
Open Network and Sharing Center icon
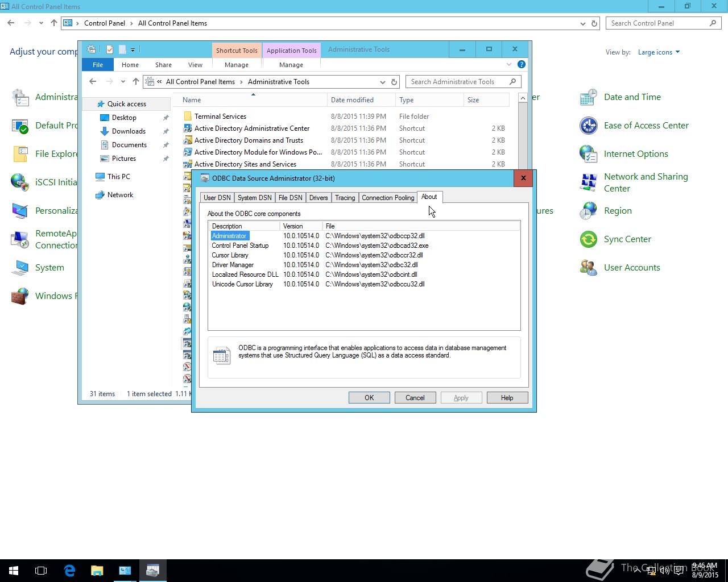pyautogui.click(x=588, y=182)
